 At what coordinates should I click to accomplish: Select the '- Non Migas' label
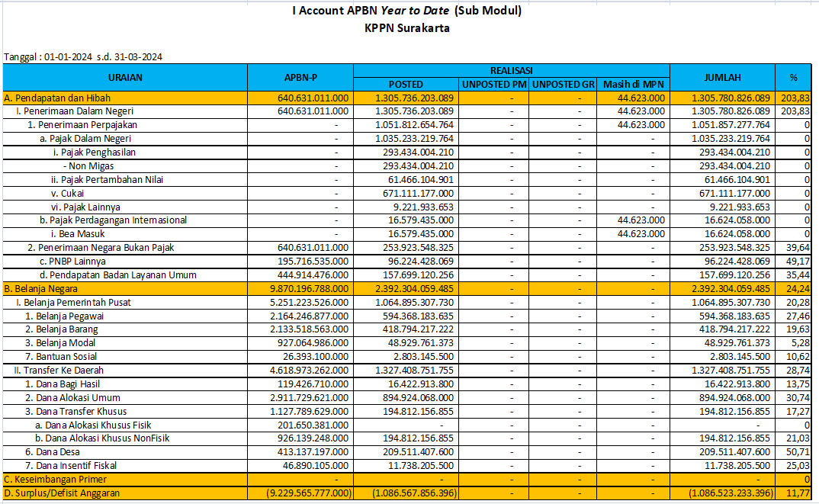(x=88, y=166)
